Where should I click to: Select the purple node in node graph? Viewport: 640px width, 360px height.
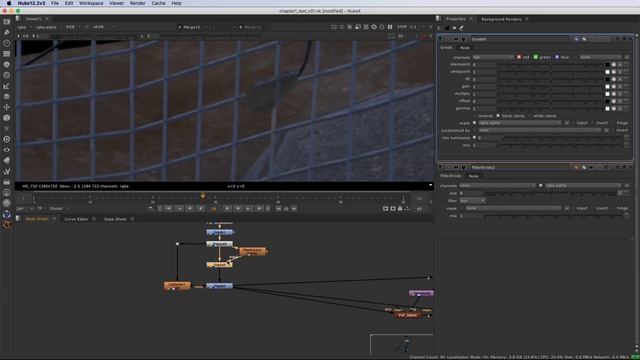[421, 293]
